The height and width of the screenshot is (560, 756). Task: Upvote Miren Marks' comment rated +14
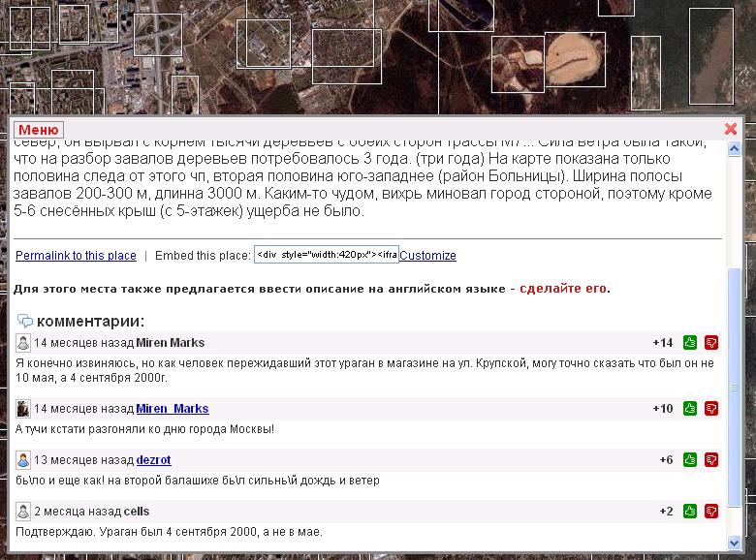690,343
